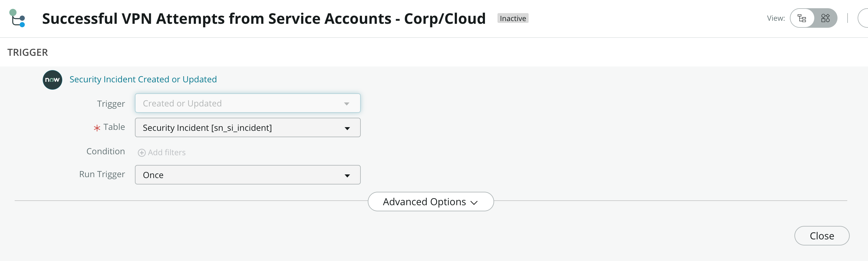
Task: Click the TRIGGER section heading
Action: 28,52
